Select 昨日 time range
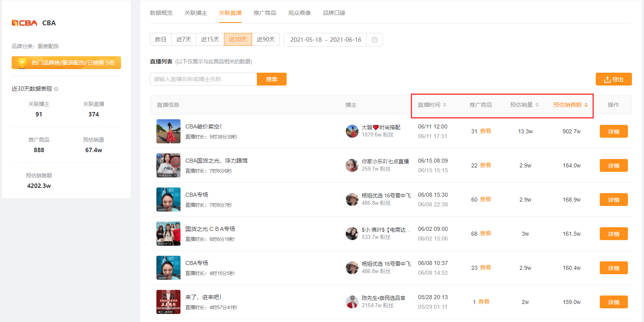 pos(161,39)
